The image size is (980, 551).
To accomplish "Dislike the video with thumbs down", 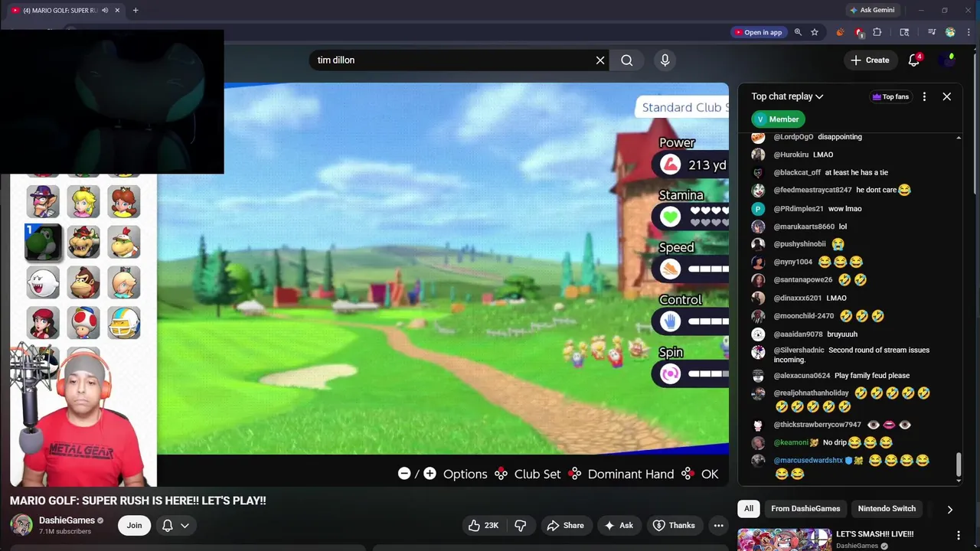I will 521,525.
